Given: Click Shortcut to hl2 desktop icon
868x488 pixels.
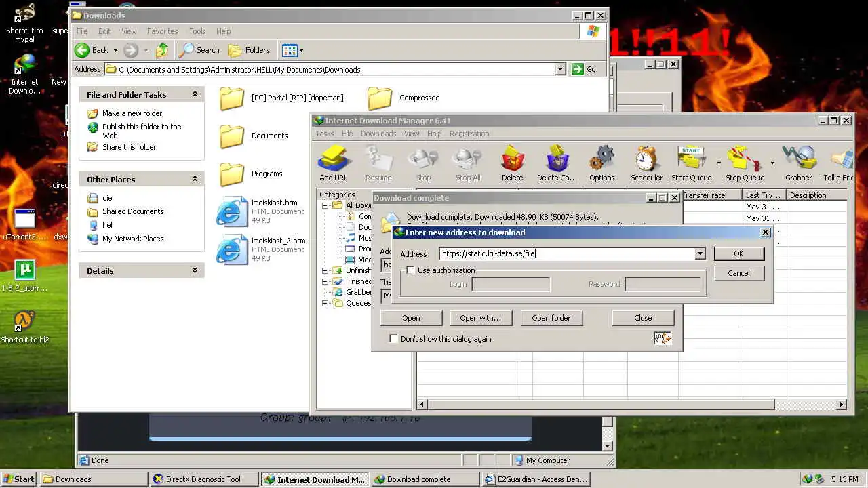Looking at the screenshot, I should click(24, 327).
